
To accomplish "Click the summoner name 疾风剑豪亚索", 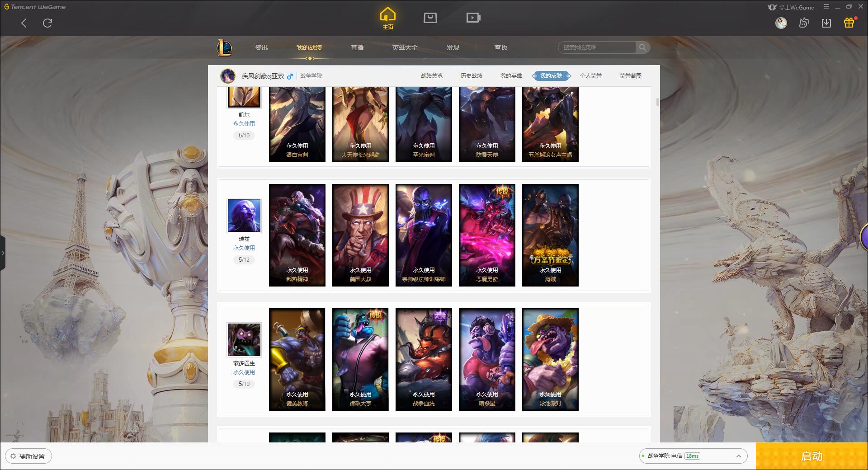I will tap(263, 76).
